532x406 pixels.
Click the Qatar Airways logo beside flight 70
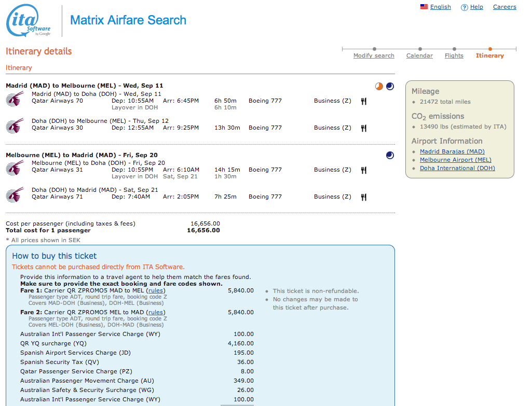coord(15,99)
